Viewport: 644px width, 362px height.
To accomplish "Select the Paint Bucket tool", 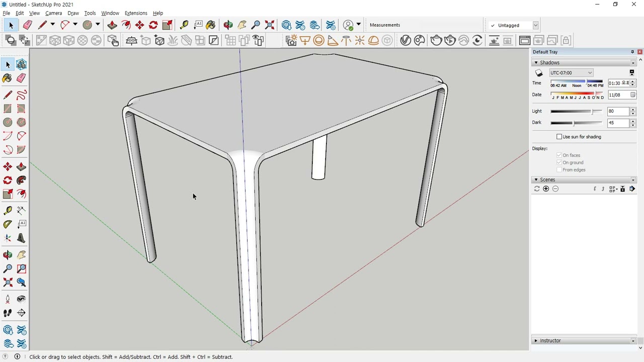I will (8, 78).
